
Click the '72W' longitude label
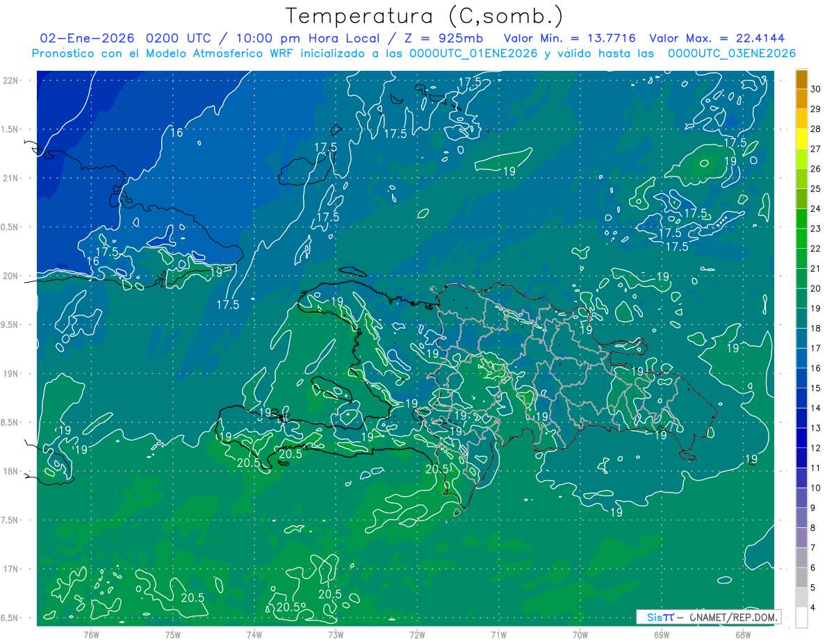(x=417, y=635)
